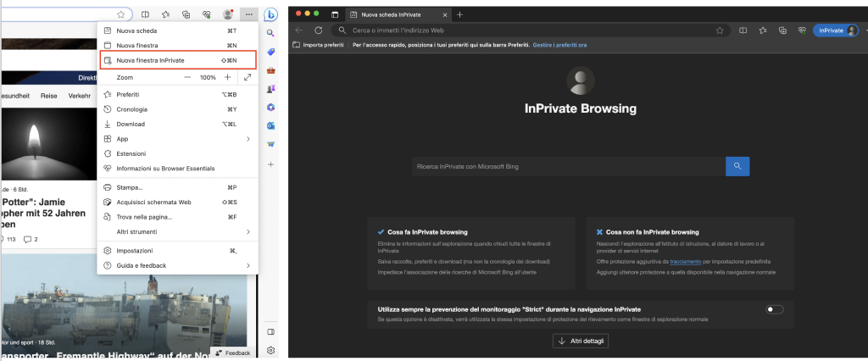Click the Feedback button on news page
The width and height of the screenshot is (868, 361).
tap(233, 353)
